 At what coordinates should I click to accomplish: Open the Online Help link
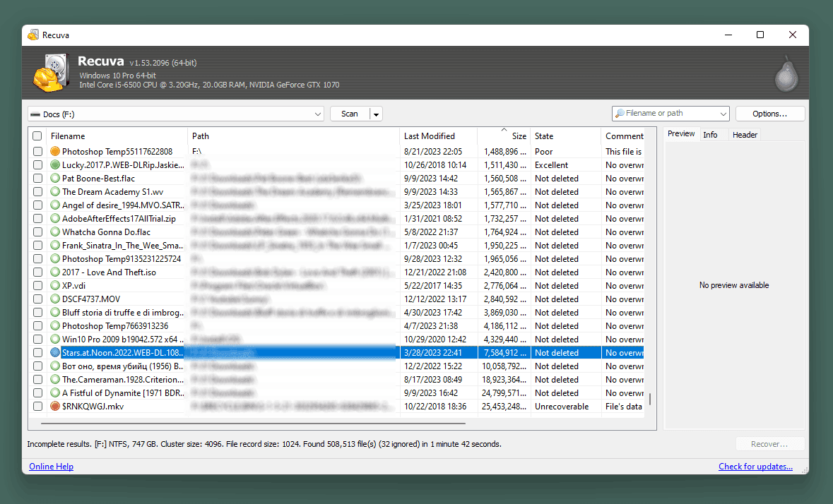coord(51,467)
